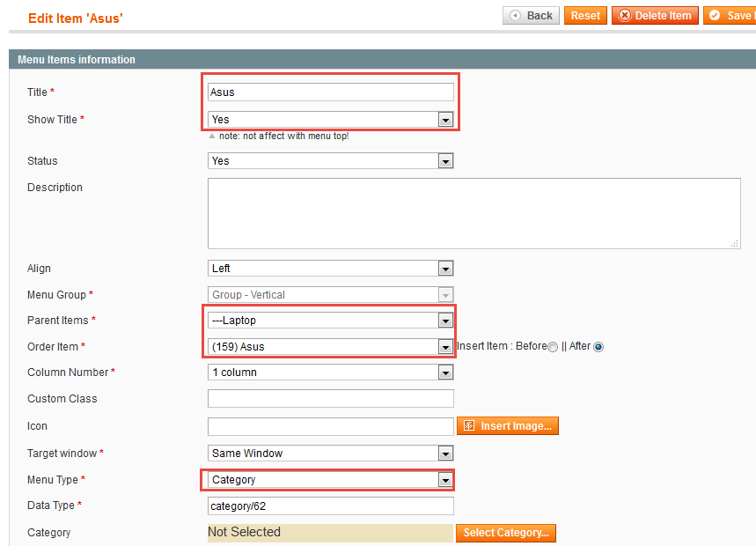The image size is (756, 546).
Task: Click the Custom Class input field
Action: pos(331,399)
